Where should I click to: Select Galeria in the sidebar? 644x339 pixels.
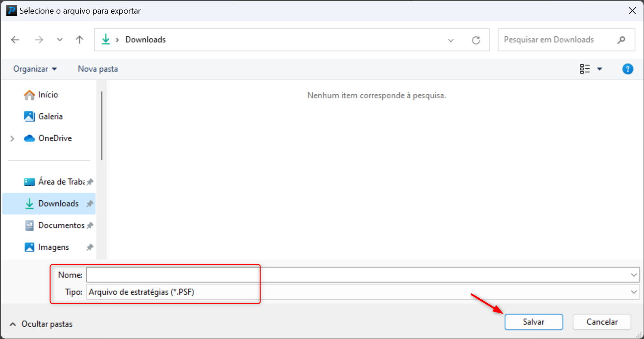pyautogui.click(x=49, y=116)
